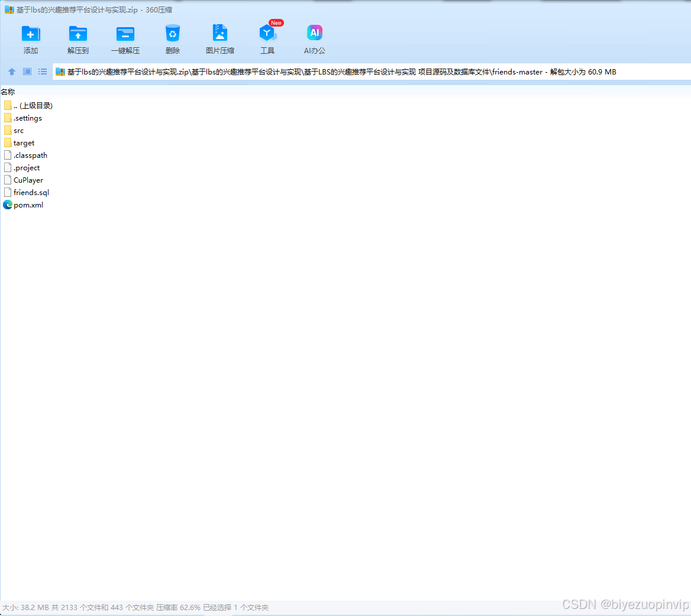
Task: Select the 'src' folder name
Action: coord(18,131)
